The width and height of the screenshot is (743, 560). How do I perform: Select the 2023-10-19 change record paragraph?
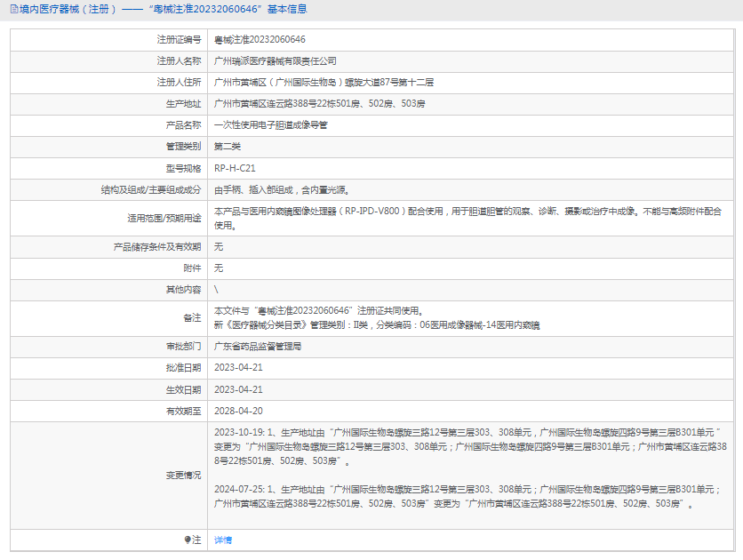[x=470, y=447]
